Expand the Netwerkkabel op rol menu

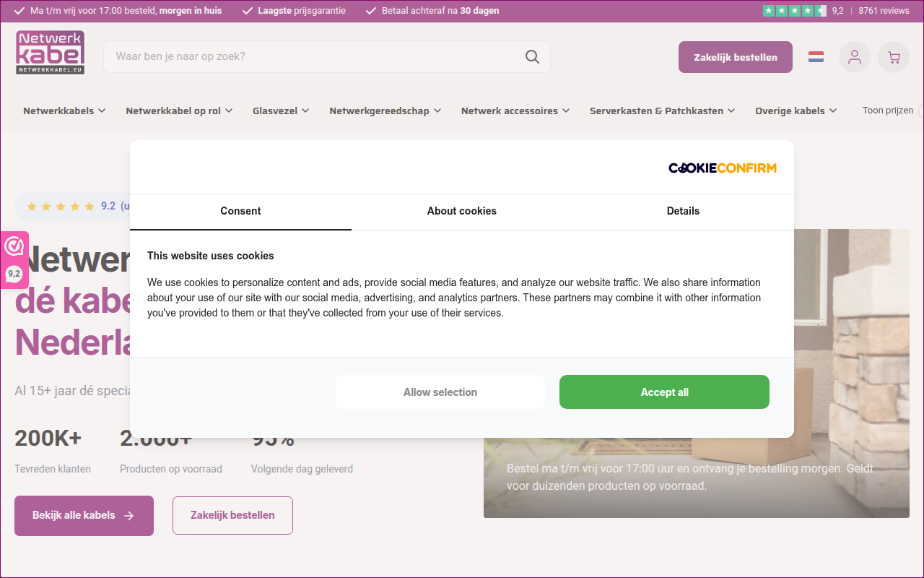coord(179,111)
